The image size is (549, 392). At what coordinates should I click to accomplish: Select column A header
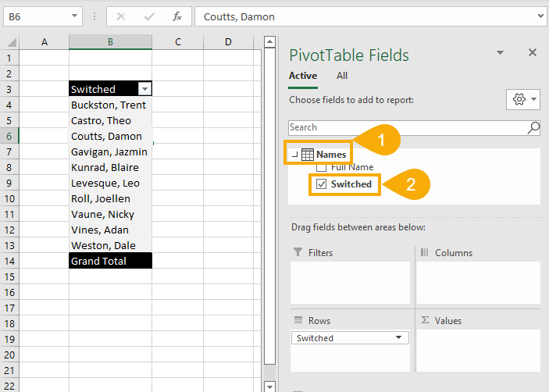(44, 42)
